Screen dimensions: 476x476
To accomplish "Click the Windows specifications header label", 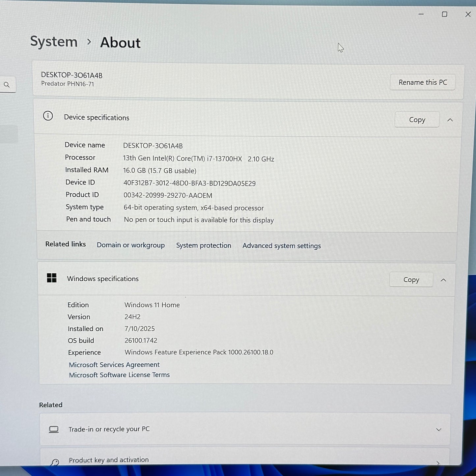I will click(103, 279).
